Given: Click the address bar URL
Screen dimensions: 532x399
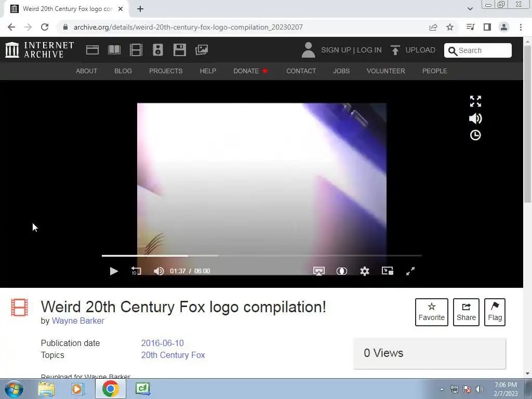Looking at the screenshot, I should click(x=188, y=27).
